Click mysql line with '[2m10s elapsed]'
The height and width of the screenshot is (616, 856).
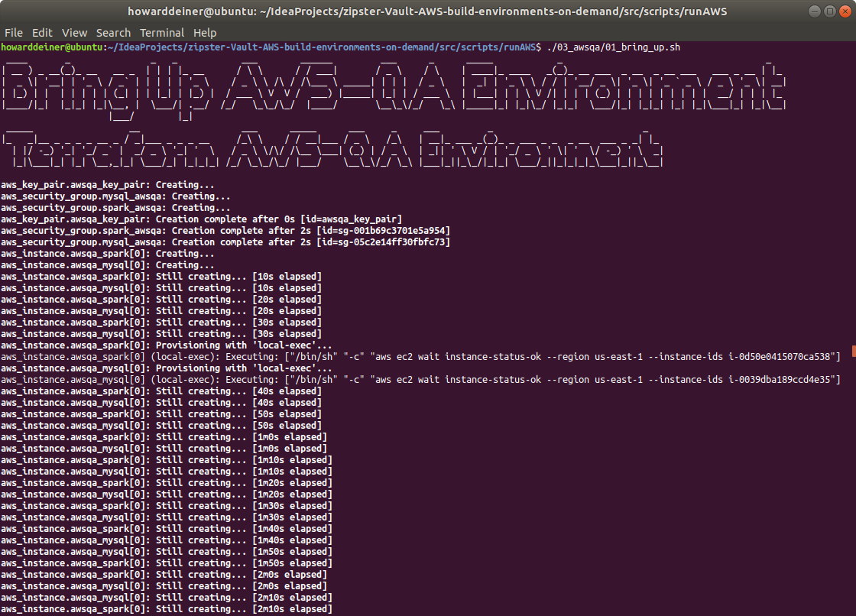(x=167, y=598)
